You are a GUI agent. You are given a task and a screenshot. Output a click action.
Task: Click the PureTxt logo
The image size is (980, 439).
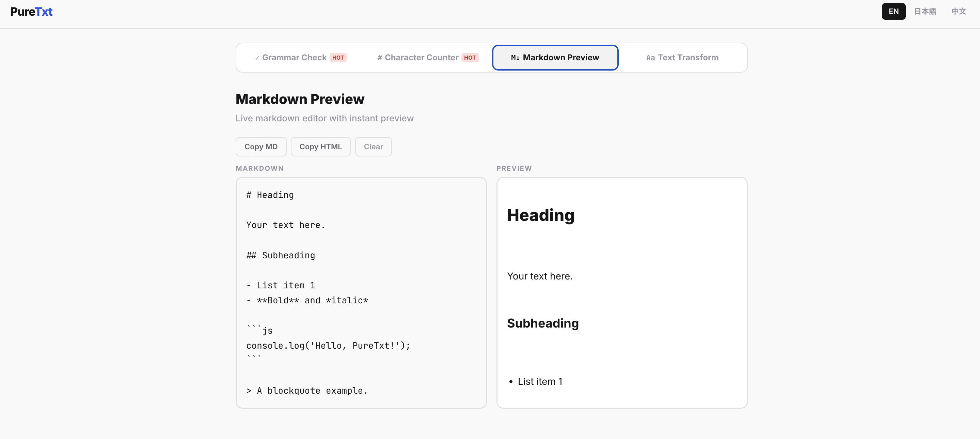point(32,12)
